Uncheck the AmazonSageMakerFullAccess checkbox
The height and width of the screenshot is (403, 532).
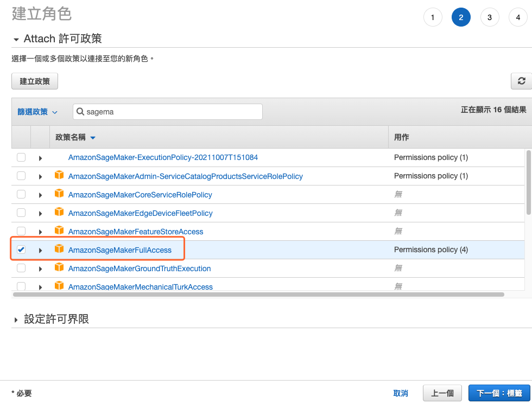pos(21,250)
